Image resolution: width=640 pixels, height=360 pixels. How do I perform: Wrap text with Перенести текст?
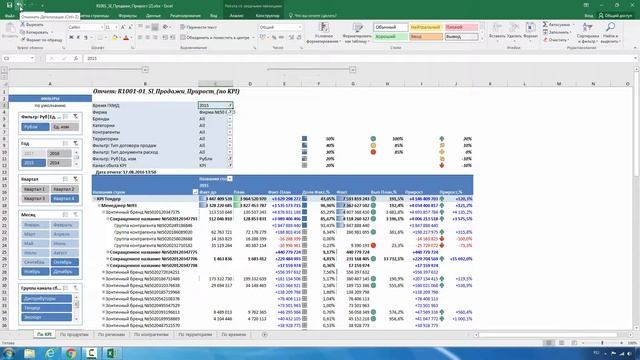198,27
